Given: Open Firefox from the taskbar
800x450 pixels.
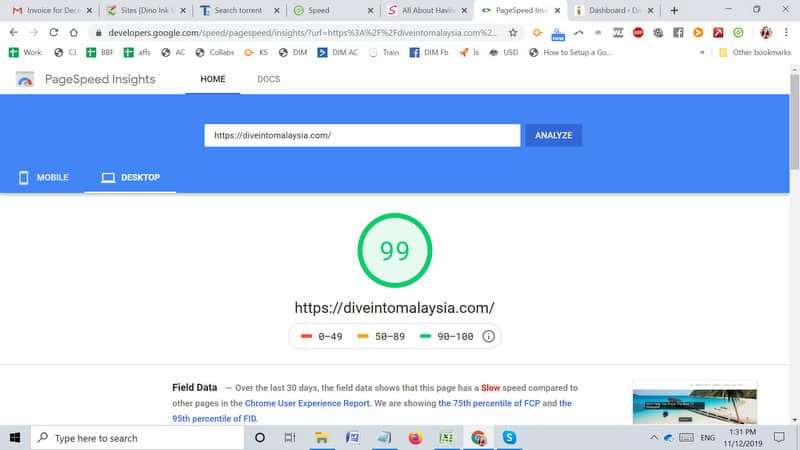Looking at the screenshot, I should [416, 438].
